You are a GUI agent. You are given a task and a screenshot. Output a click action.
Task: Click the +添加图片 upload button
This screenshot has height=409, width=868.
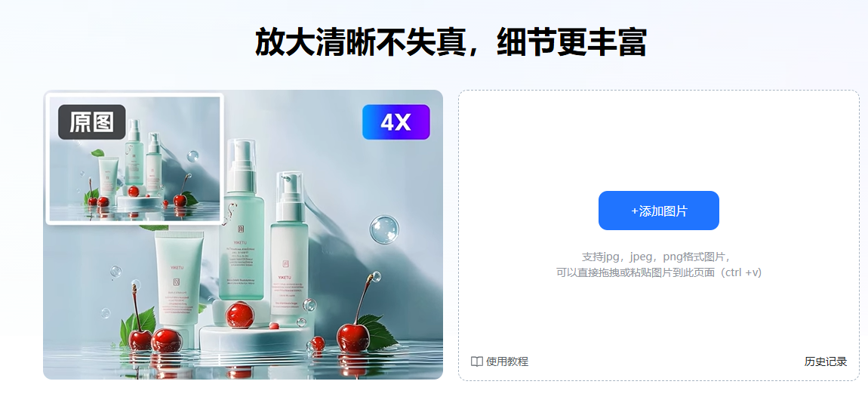658,211
